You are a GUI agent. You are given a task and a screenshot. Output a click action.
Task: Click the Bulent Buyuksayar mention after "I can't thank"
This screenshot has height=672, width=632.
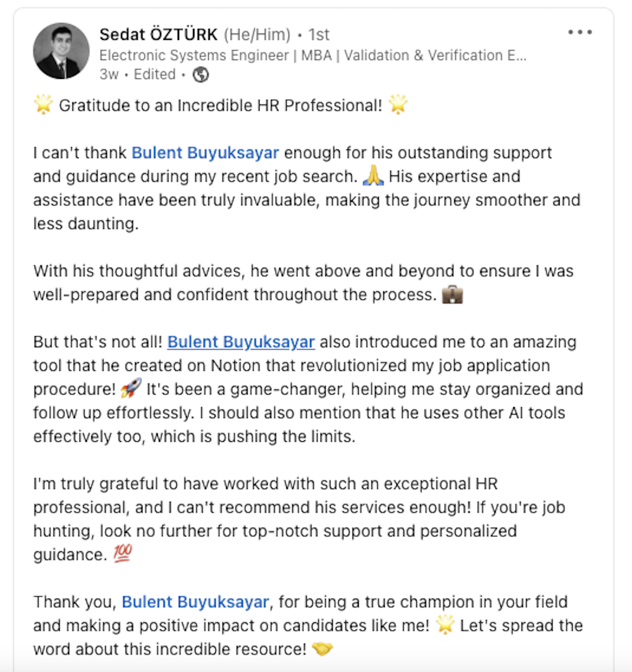205,153
